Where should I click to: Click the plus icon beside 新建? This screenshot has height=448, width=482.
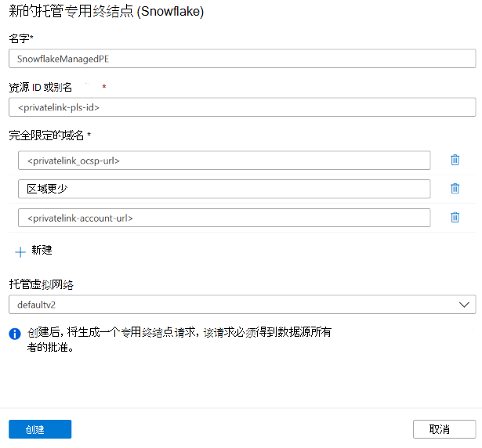(x=20, y=252)
